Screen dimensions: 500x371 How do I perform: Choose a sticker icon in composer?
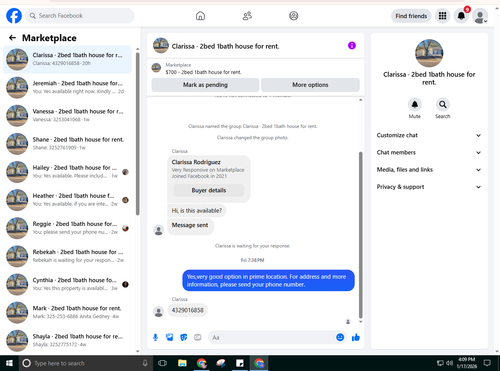point(184,337)
